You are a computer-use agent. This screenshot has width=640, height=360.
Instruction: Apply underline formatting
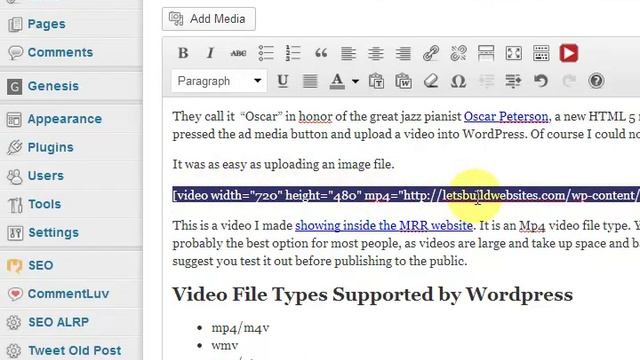click(x=282, y=81)
